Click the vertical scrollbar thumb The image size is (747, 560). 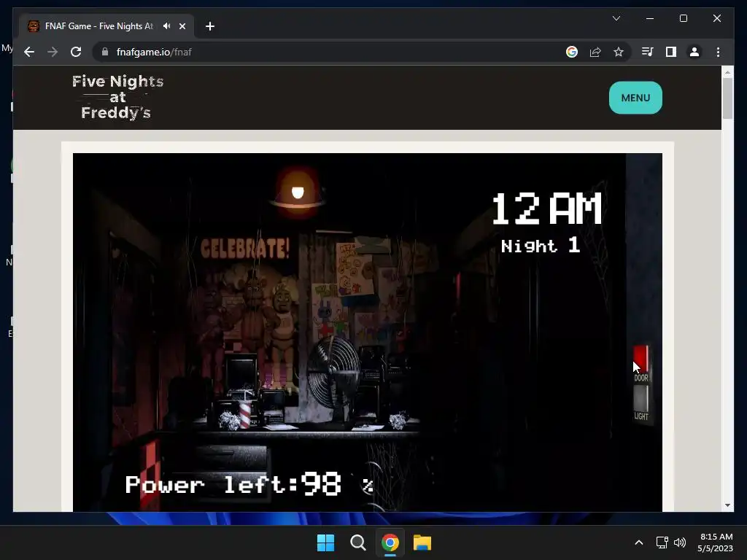pyautogui.click(x=727, y=98)
